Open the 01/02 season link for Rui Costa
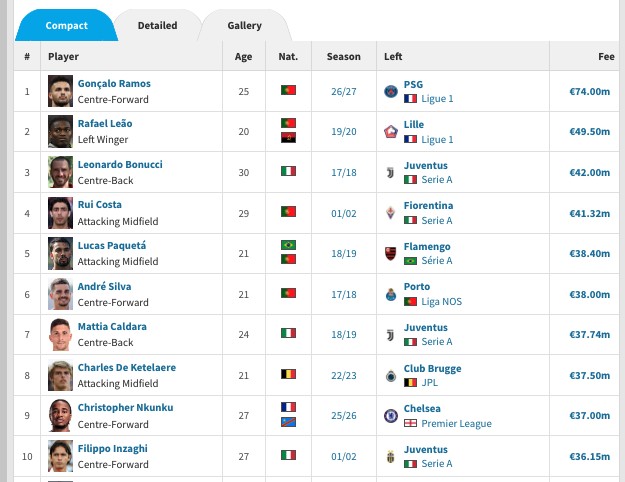 point(344,213)
